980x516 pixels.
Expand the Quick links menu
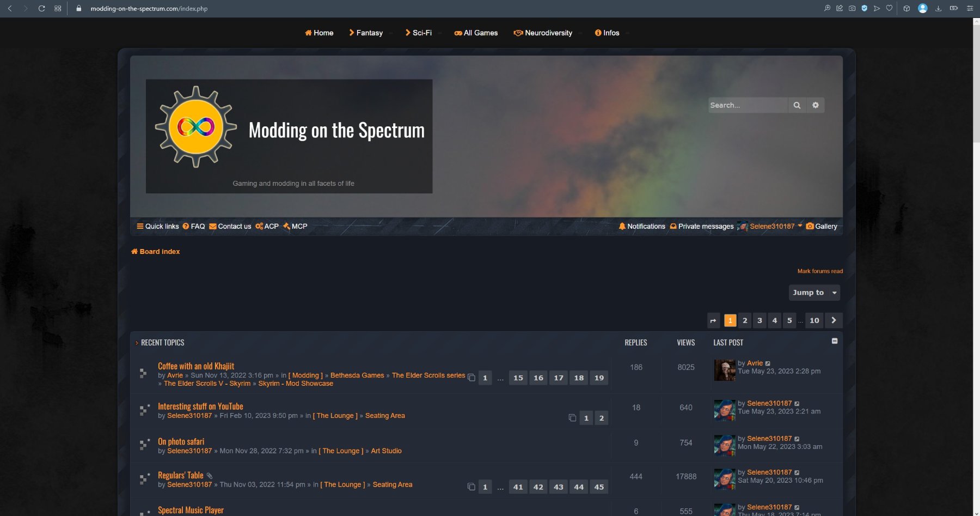[x=157, y=226]
